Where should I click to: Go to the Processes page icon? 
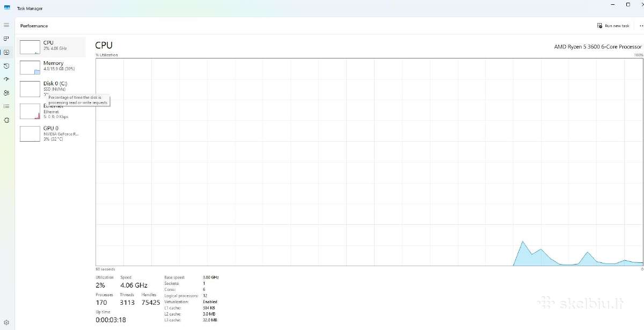tap(6, 39)
